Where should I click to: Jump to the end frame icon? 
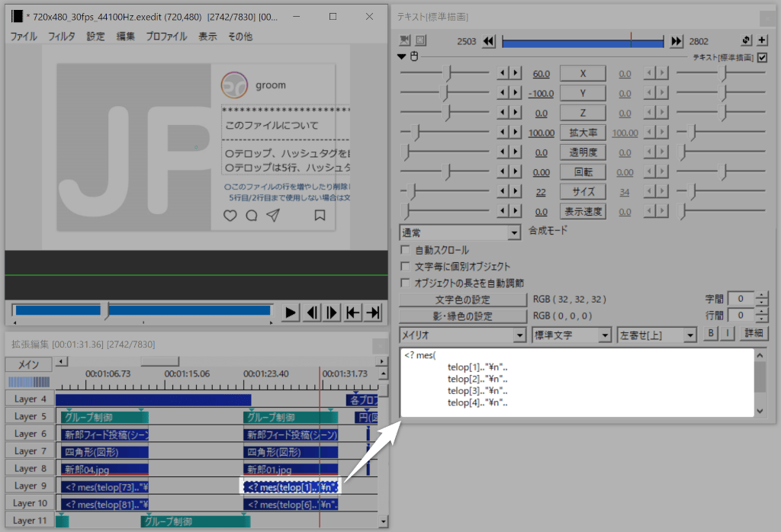373,312
